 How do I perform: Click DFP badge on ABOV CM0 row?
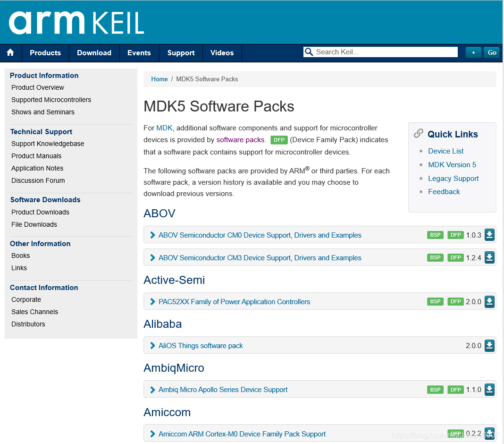(455, 235)
